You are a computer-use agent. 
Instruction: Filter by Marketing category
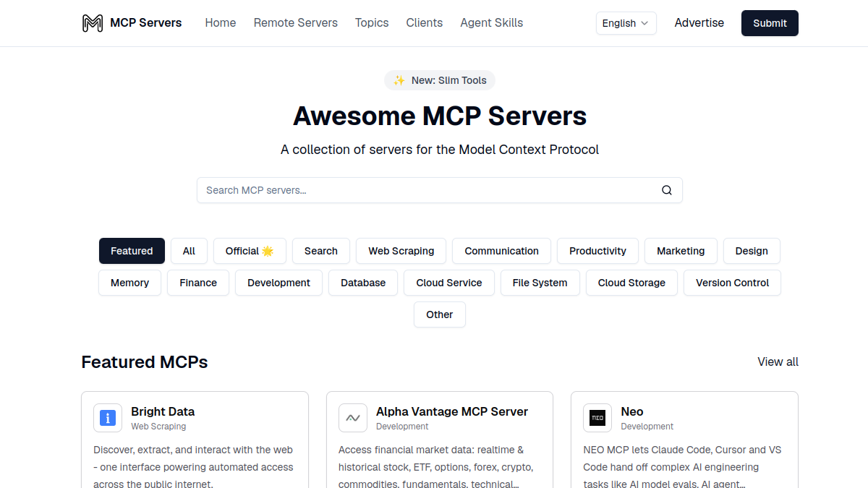681,251
